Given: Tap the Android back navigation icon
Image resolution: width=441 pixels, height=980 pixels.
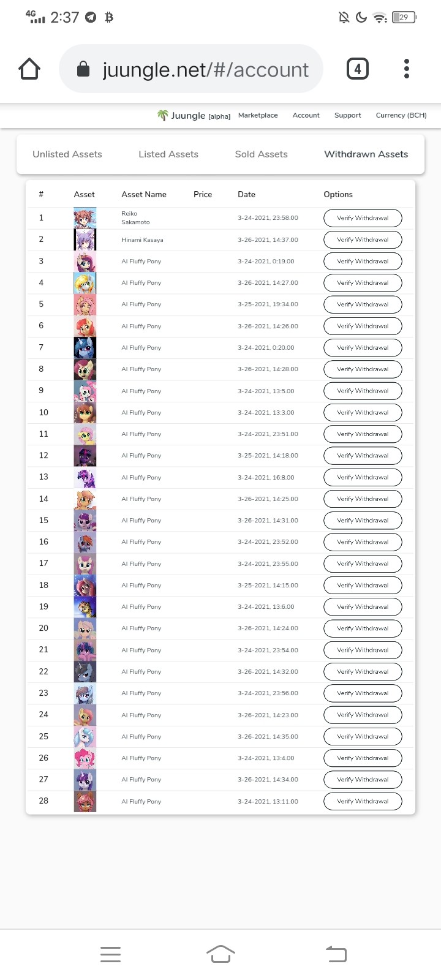Looking at the screenshot, I should point(336,954).
